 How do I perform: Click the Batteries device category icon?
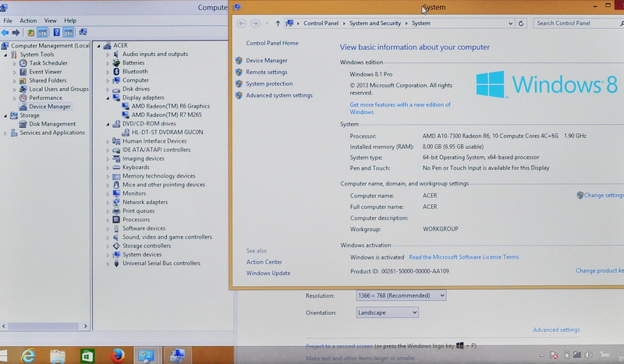(x=116, y=63)
